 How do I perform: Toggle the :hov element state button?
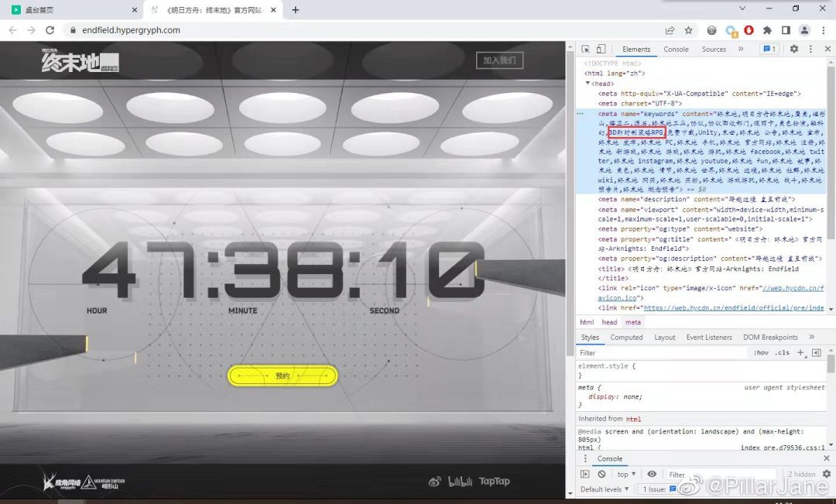pyautogui.click(x=761, y=352)
